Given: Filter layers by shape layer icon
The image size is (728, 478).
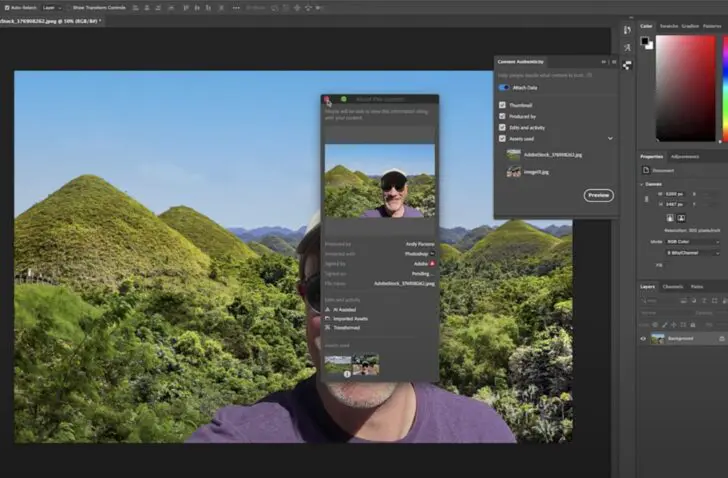Looking at the screenshot, I should (714, 301).
